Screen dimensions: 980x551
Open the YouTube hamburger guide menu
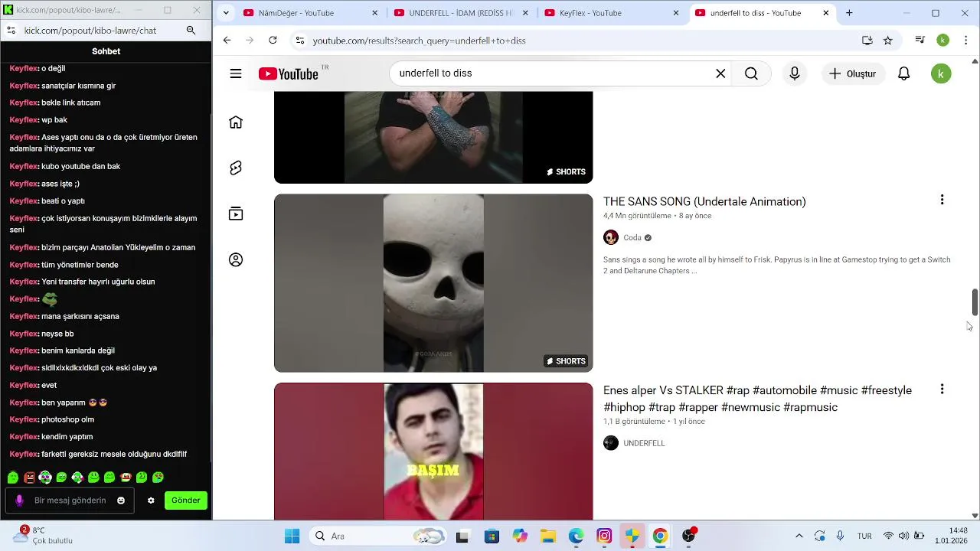click(x=236, y=73)
